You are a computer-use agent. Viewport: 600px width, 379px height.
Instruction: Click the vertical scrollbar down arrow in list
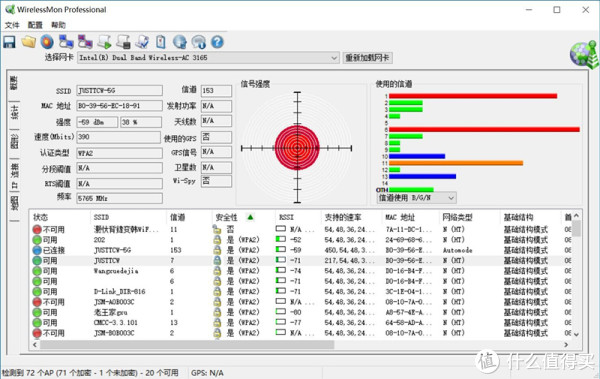(x=576, y=334)
